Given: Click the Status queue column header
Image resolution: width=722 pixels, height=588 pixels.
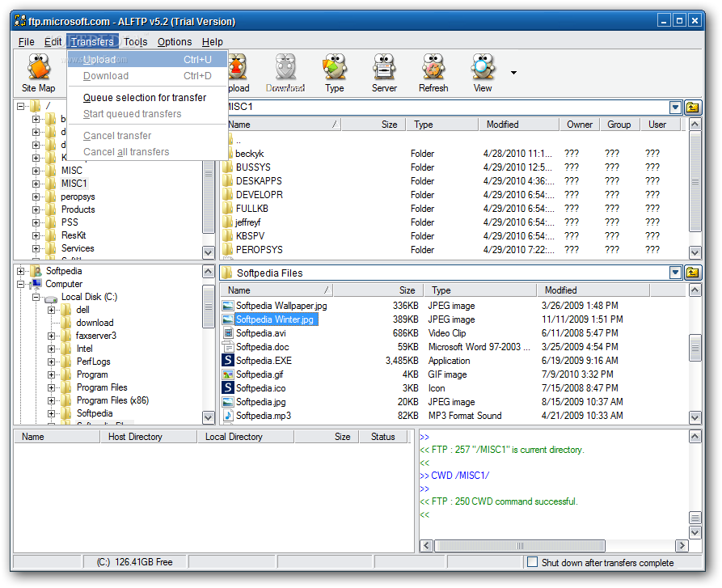Looking at the screenshot, I should pos(383,437).
